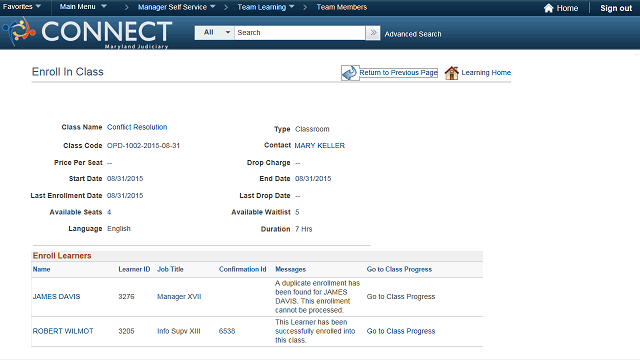Open contact MARY KELLER link
Image resolution: width=640 pixels, height=360 pixels.
click(320, 145)
